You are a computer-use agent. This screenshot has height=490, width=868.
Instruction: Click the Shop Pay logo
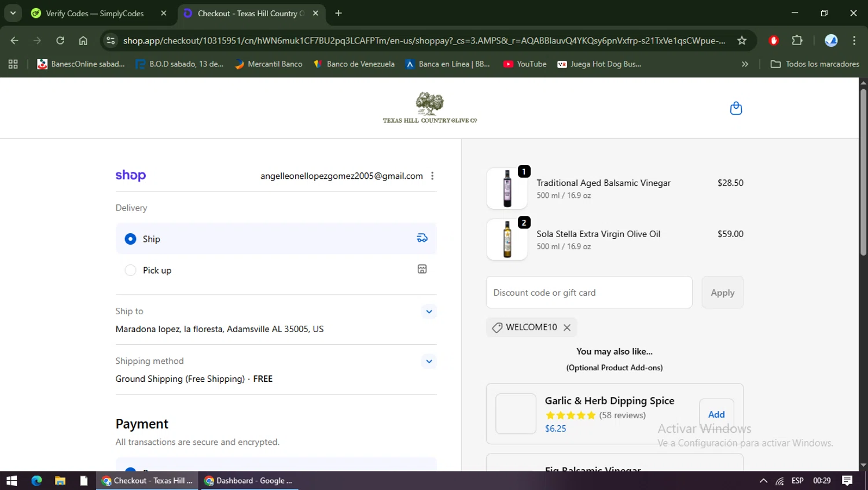(131, 175)
